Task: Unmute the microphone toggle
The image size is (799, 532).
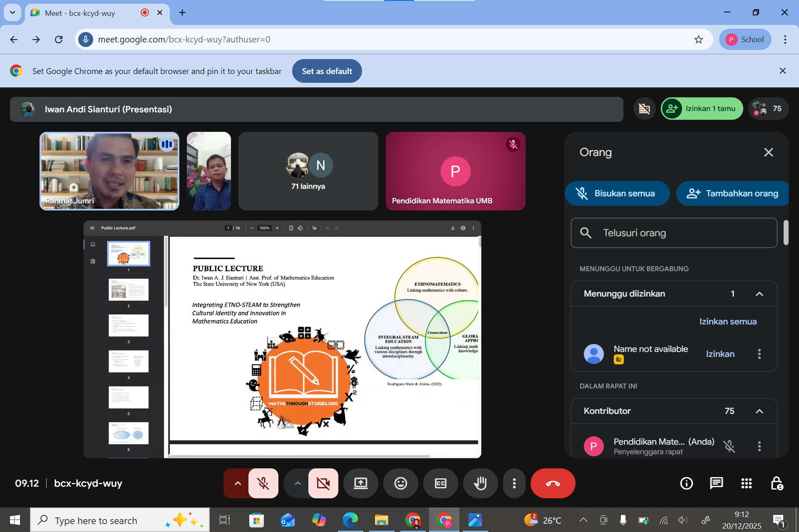Action: tap(263, 483)
